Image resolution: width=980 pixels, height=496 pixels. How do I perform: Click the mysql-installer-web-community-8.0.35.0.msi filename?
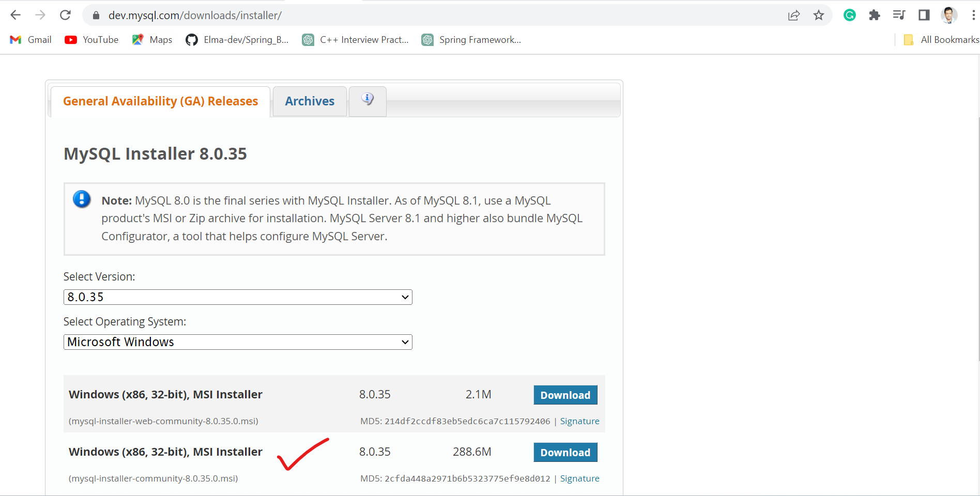(163, 421)
